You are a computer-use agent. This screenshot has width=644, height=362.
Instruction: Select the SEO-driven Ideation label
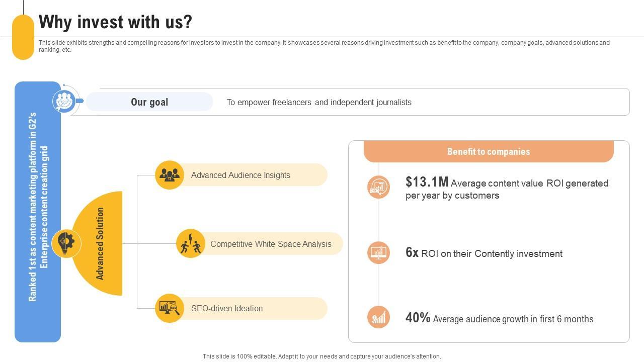pyautogui.click(x=227, y=308)
